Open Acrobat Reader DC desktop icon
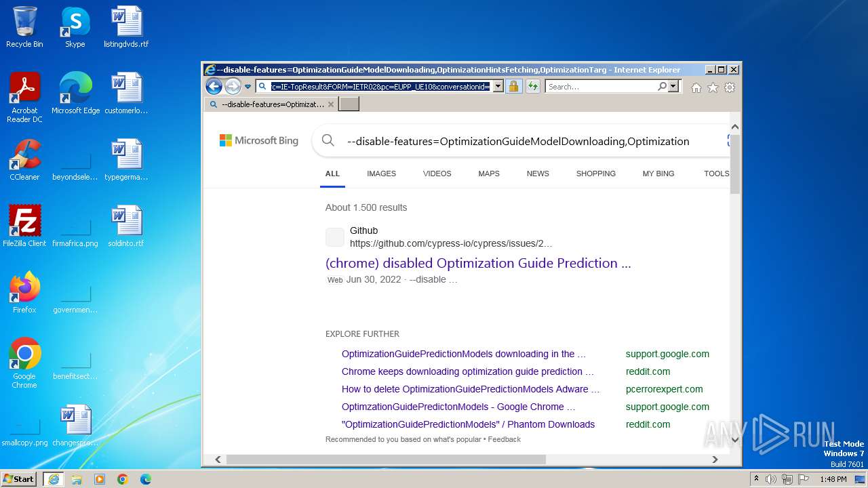The image size is (868, 488). (x=24, y=98)
